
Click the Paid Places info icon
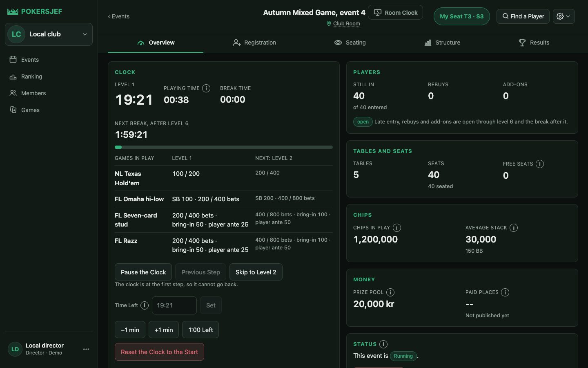coord(505,292)
